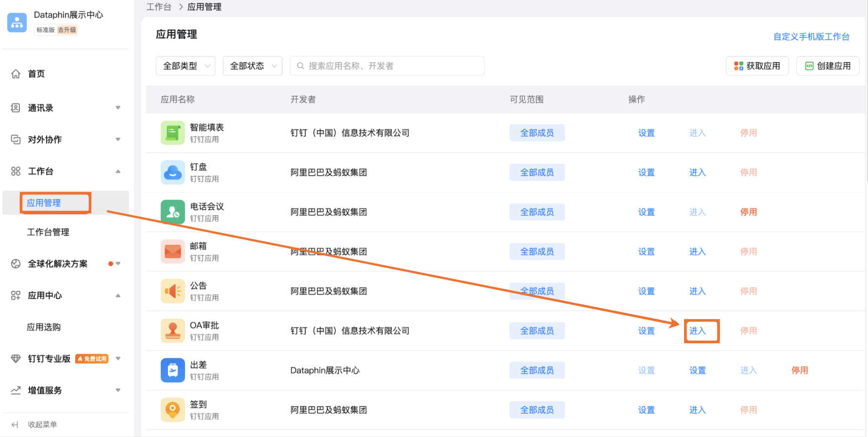Screen dimensions: 868x437
Task: Click the 钉钉专业版 diamond icon
Action: coord(16,359)
